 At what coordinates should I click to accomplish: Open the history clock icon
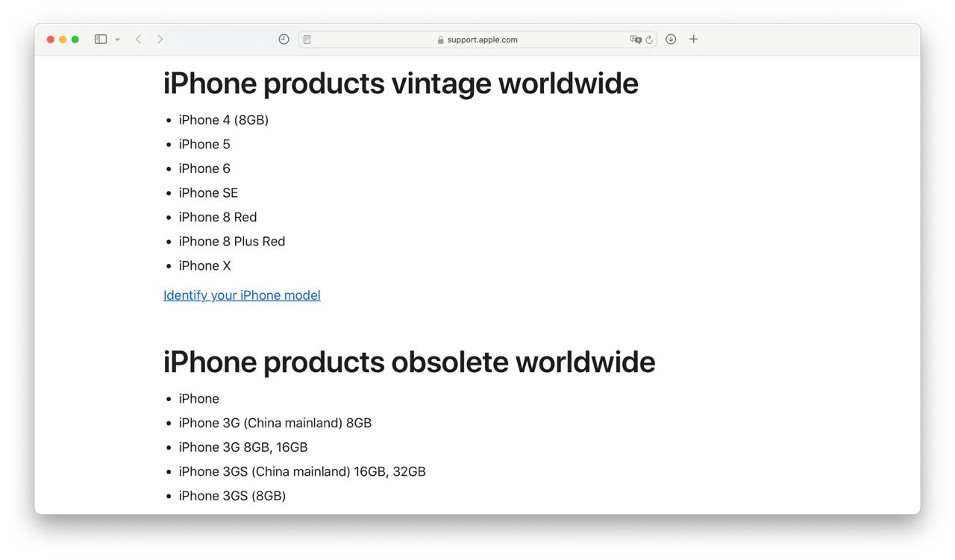click(x=284, y=40)
